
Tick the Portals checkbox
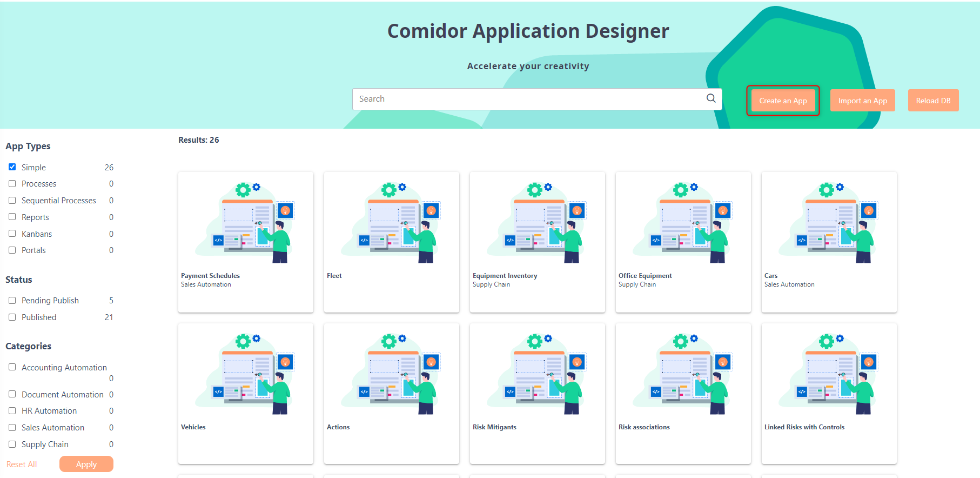(12, 250)
